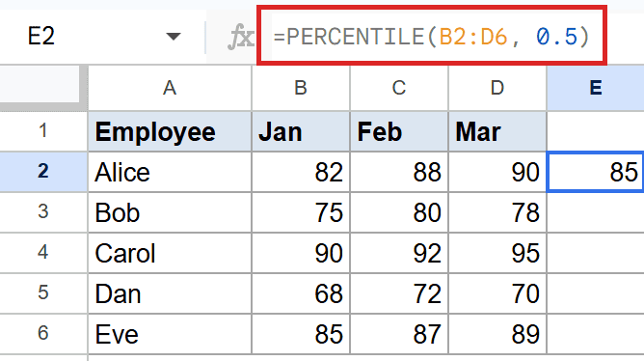Screen dimensions: 644x361
Task: Select the cell containing Dan
Action: (x=170, y=293)
